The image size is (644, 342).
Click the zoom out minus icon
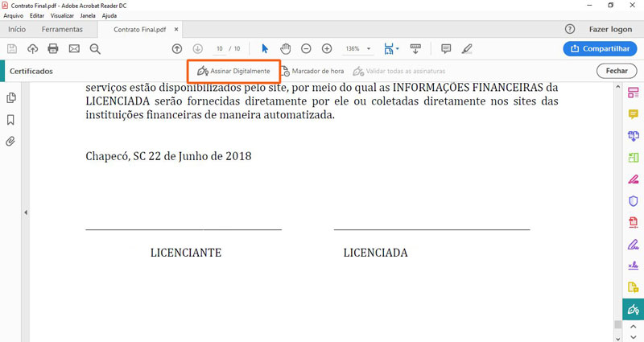306,49
